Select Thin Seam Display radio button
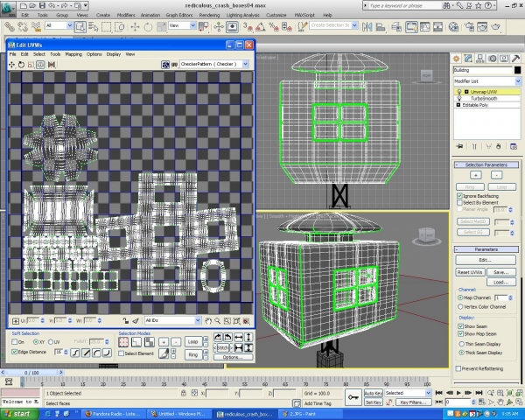 point(461,344)
